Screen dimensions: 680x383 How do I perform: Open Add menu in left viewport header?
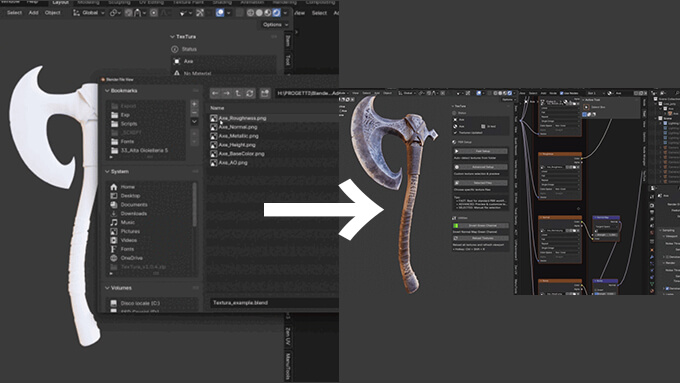(x=33, y=13)
